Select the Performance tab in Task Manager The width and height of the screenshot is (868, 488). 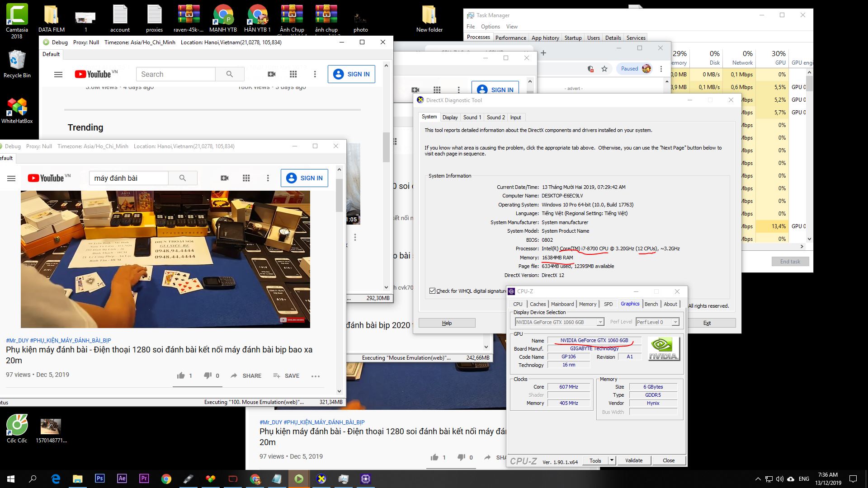click(x=510, y=38)
